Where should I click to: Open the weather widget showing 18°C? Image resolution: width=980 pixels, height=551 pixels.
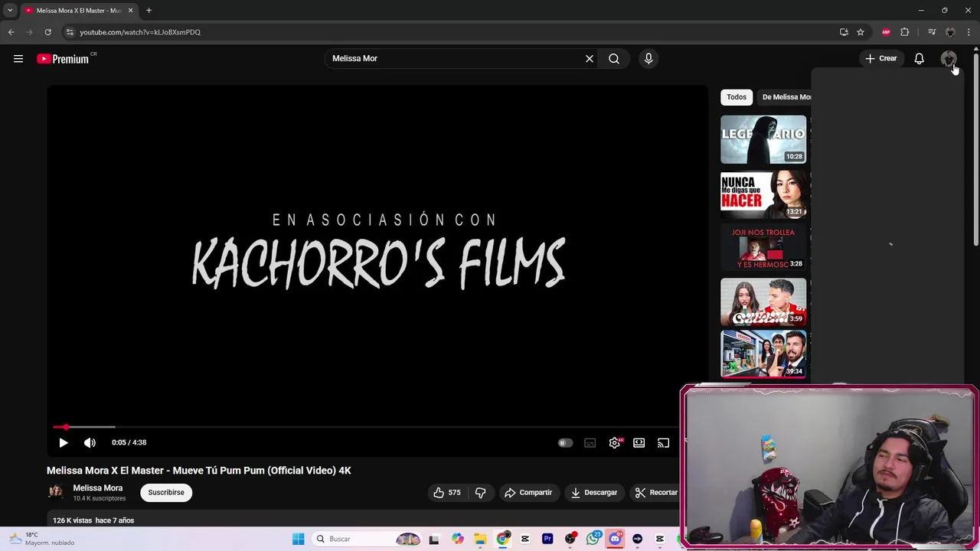[41, 539]
